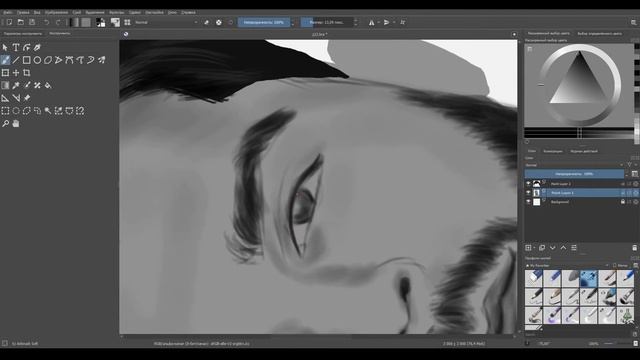Open the Изображение menu
640x360 pixels.
(x=56, y=12)
